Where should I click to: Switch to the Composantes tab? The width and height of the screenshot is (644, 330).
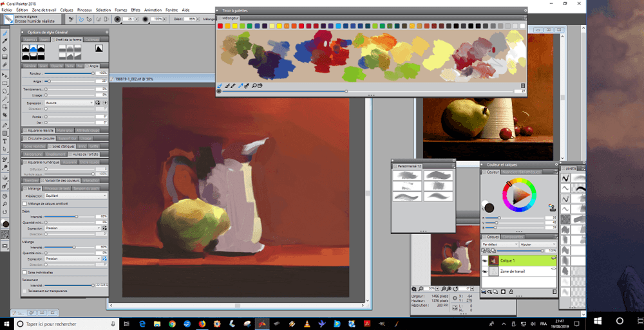pos(513,237)
